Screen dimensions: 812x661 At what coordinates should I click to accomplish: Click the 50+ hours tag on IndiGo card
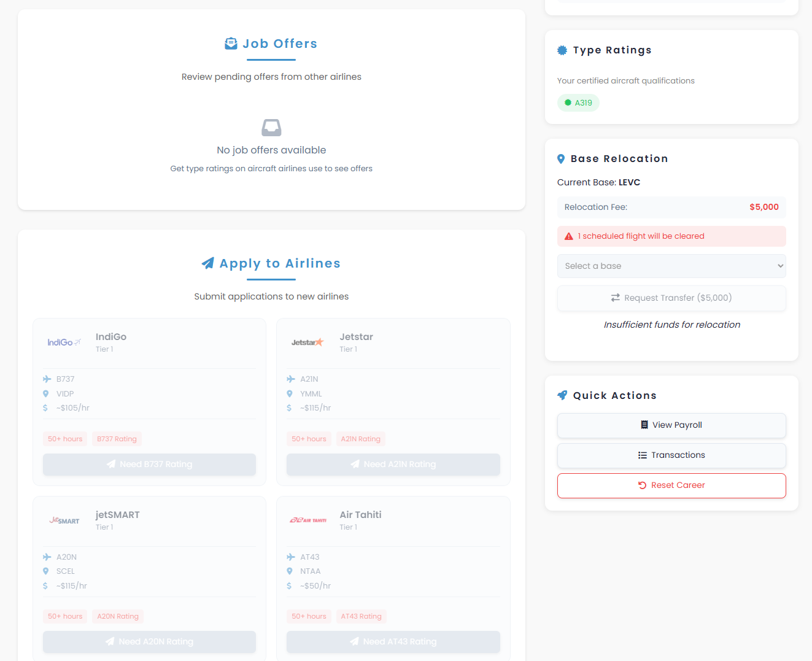coord(65,439)
